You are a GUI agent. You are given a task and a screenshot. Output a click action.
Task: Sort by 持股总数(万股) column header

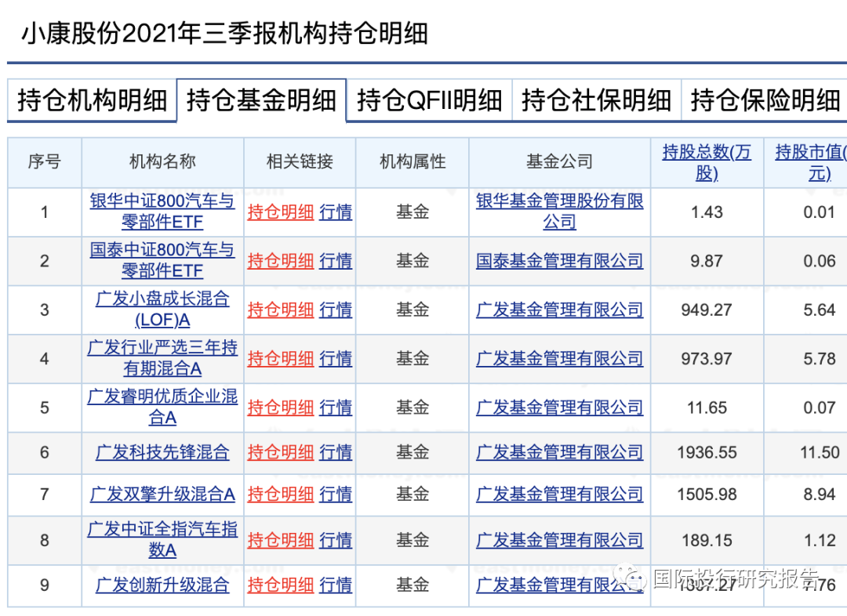(707, 162)
